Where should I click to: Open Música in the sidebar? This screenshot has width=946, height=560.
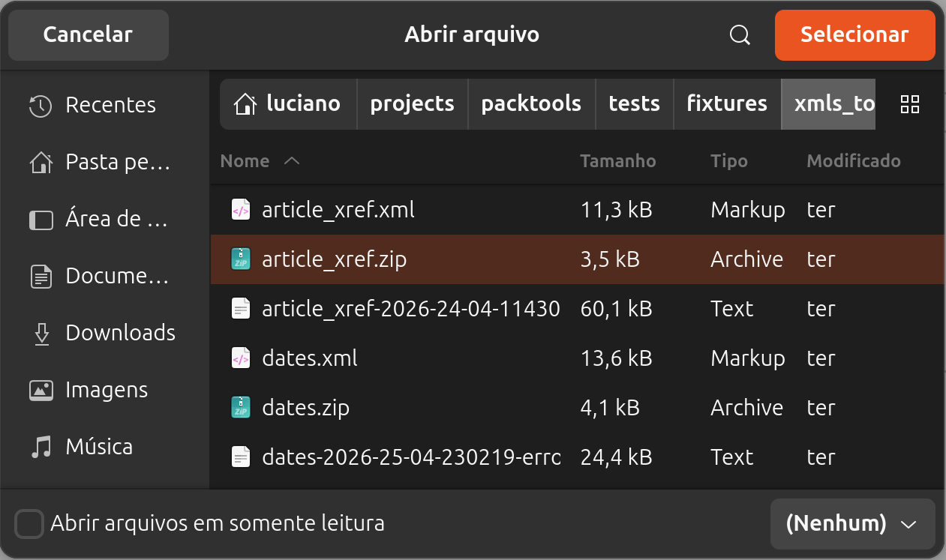104,448
